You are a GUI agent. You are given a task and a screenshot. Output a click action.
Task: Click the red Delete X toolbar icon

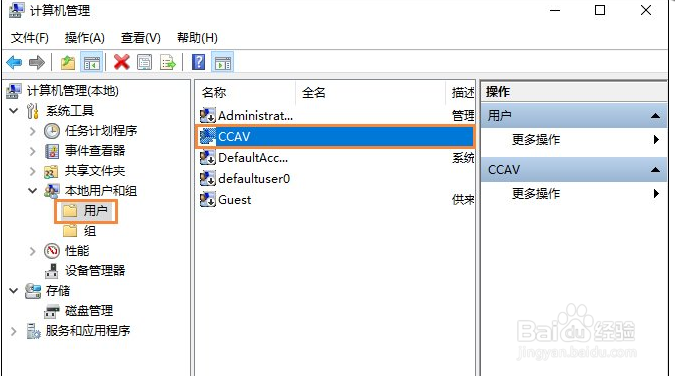tap(121, 63)
